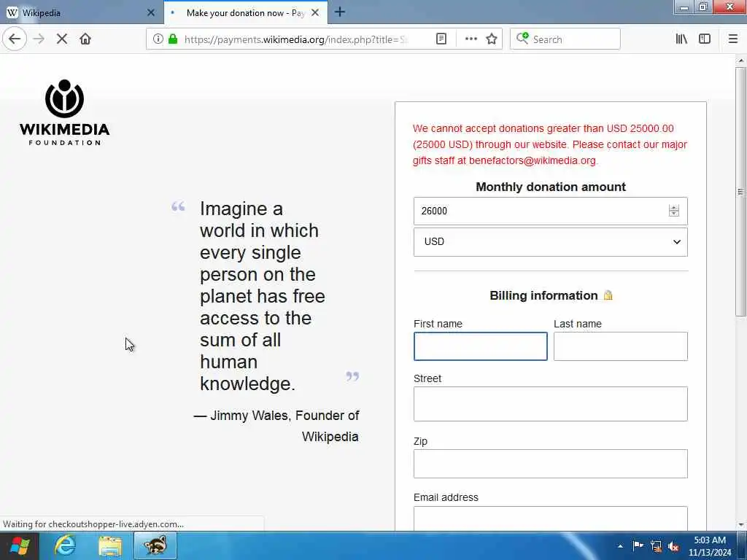This screenshot has height=560, width=747.
Task: Close the Wikipedia tab
Action: point(151,13)
